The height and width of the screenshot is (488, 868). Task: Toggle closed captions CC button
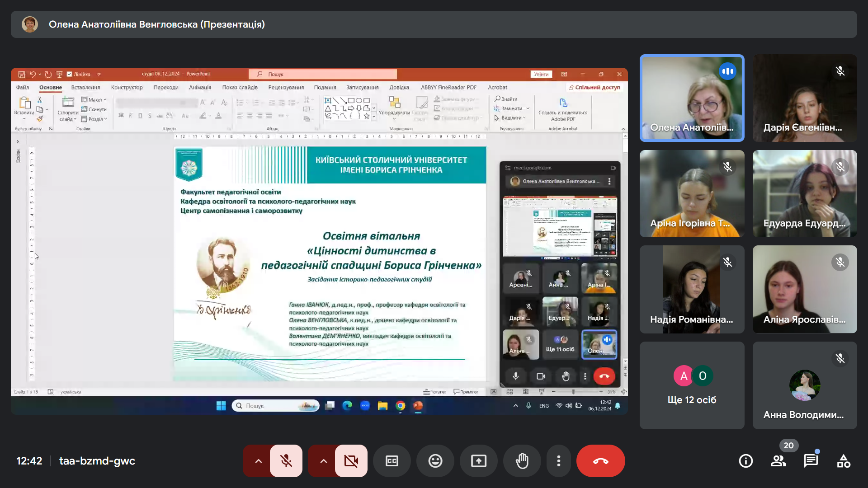(392, 461)
